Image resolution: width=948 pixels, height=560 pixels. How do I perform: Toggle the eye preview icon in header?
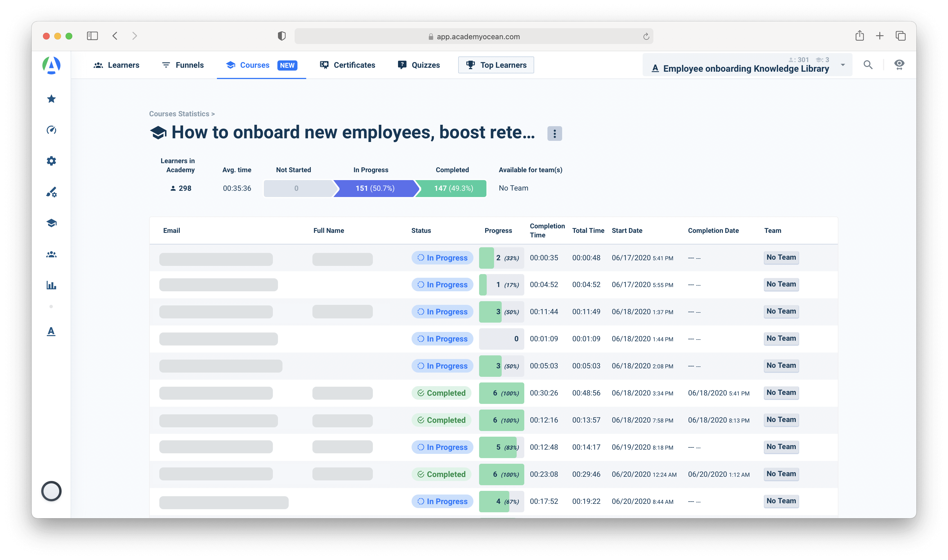899,65
